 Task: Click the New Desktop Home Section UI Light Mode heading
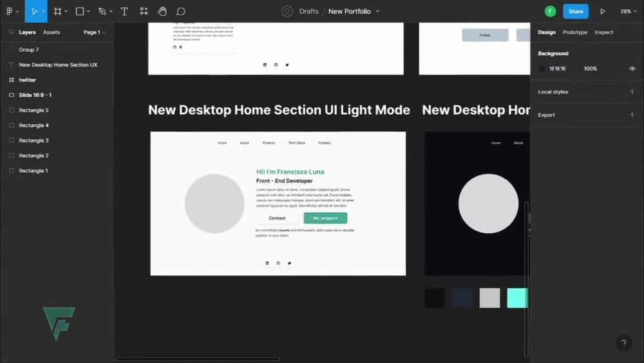coord(279,110)
